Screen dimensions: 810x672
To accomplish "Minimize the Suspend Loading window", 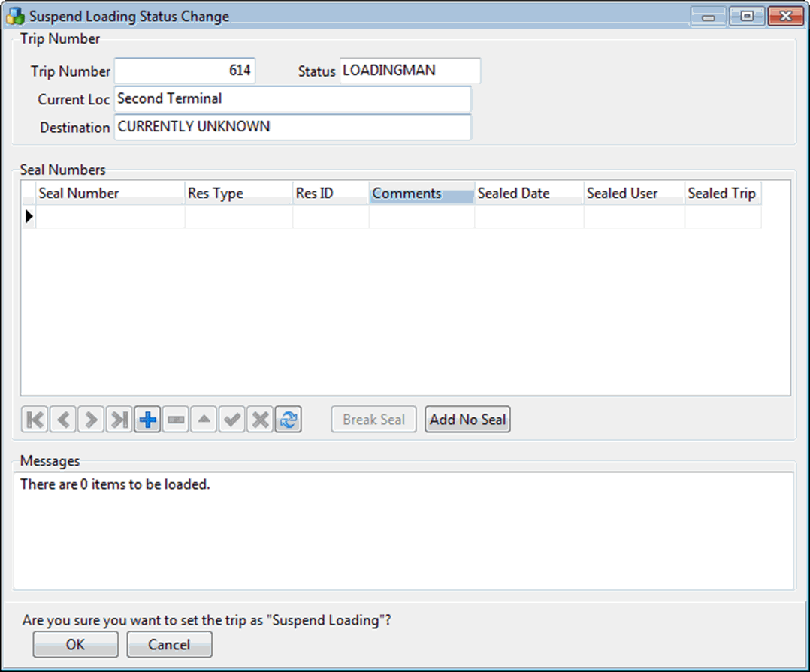I will tap(709, 16).
